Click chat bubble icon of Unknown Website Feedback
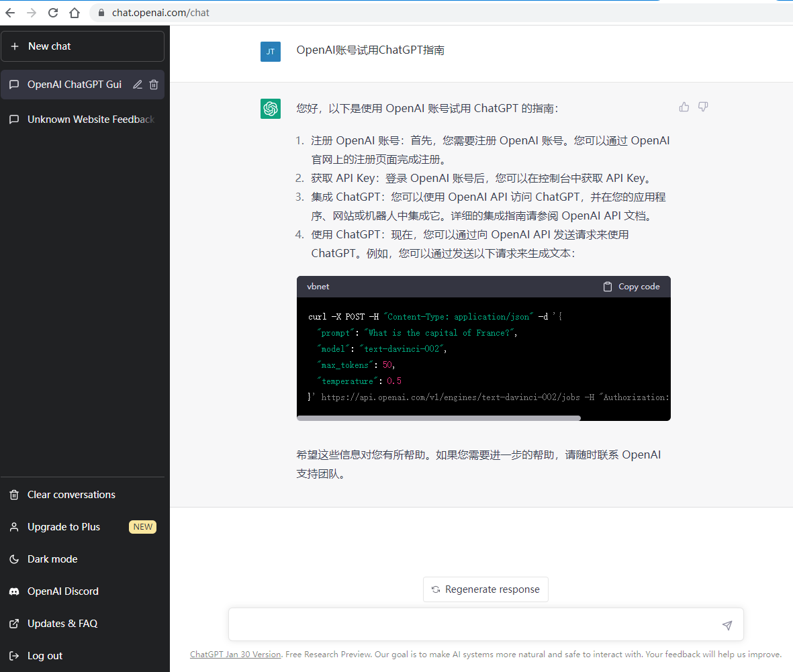 pyautogui.click(x=14, y=119)
